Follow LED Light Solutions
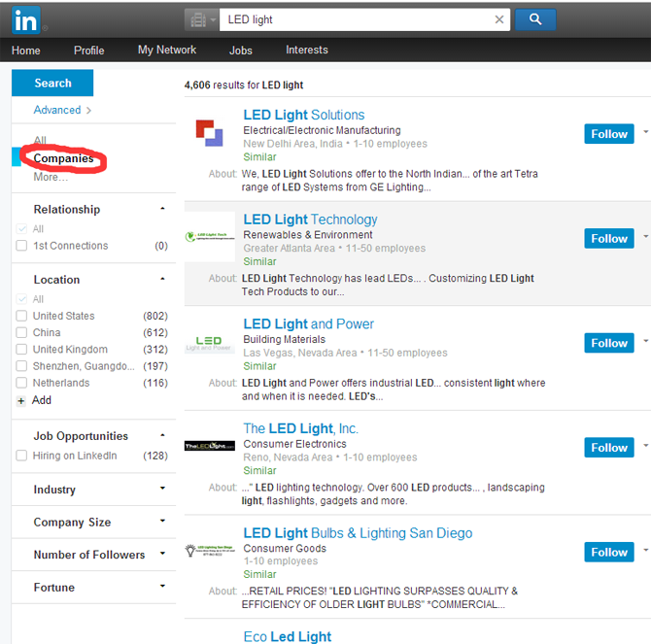The image size is (651, 644). pos(608,134)
